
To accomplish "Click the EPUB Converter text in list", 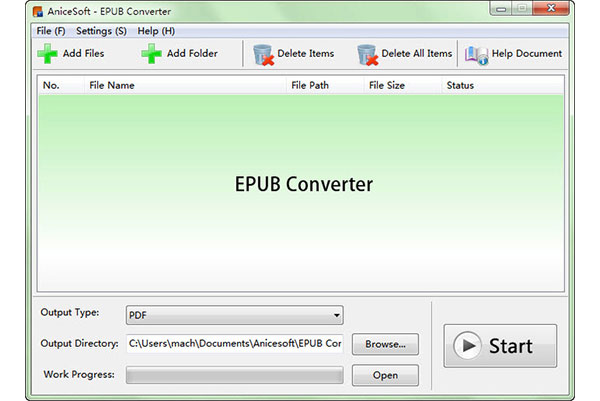I will 304,184.
